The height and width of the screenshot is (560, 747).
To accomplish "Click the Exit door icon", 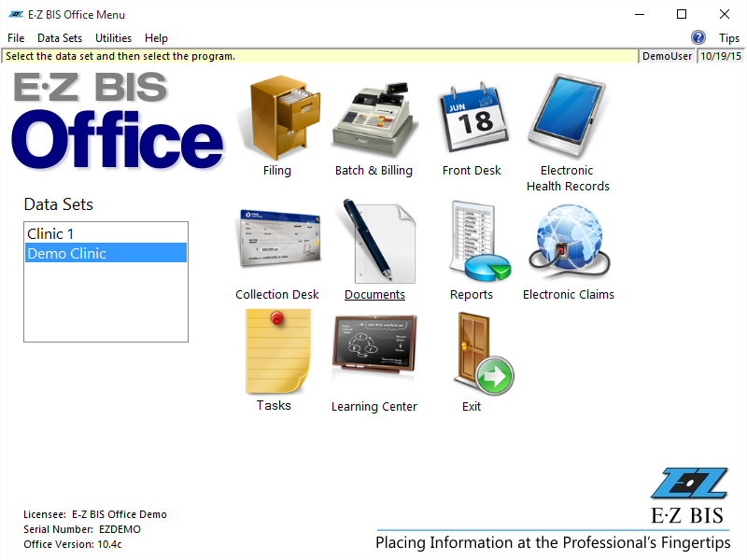I will [x=483, y=354].
